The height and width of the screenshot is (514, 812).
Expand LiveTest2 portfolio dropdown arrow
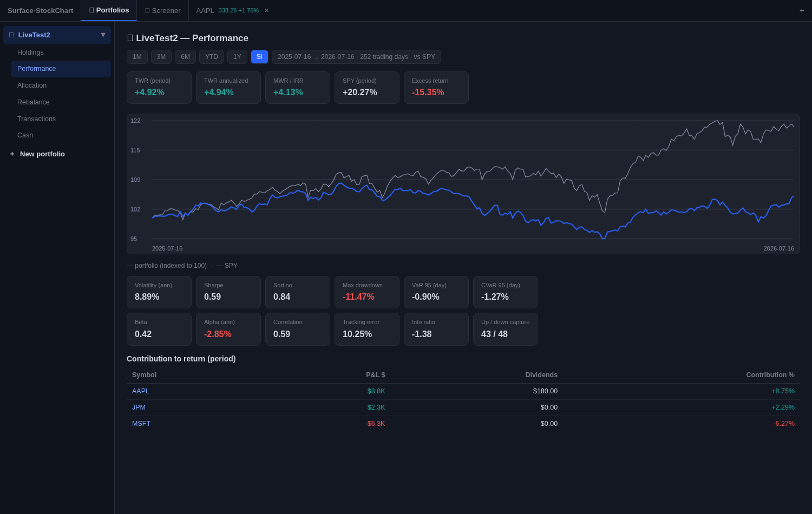103,35
